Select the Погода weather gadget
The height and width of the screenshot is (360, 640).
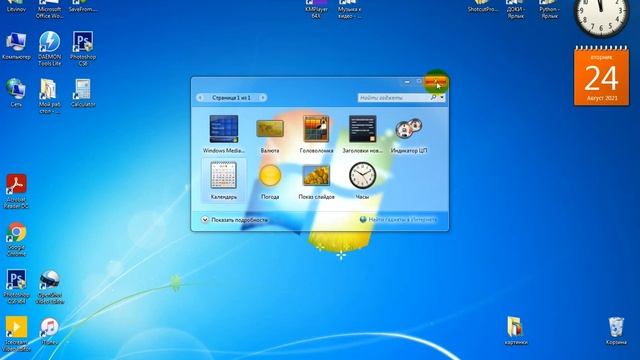(270, 182)
